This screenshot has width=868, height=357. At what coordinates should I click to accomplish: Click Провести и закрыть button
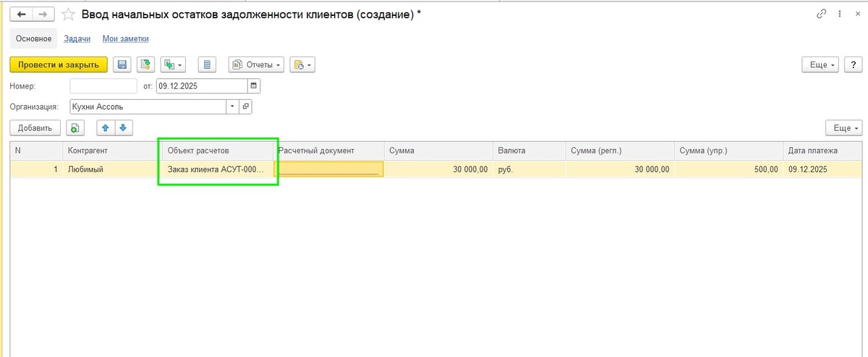tap(59, 64)
